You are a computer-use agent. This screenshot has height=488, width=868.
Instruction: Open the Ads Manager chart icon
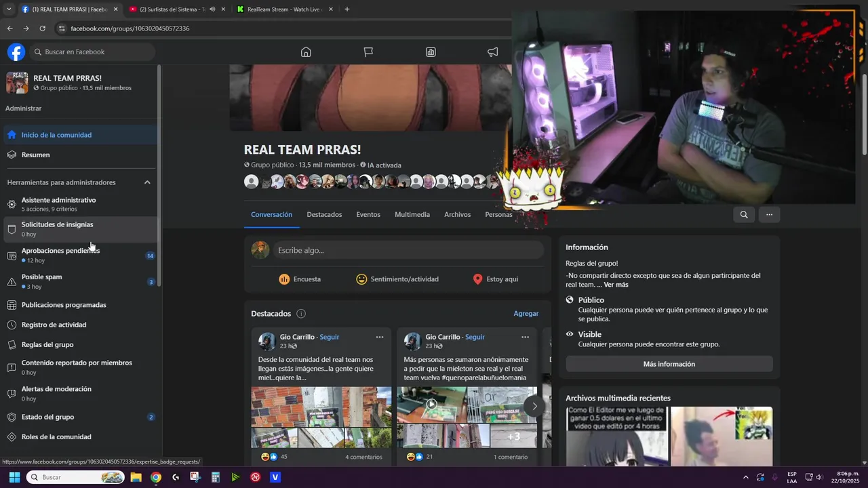(x=431, y=52)
